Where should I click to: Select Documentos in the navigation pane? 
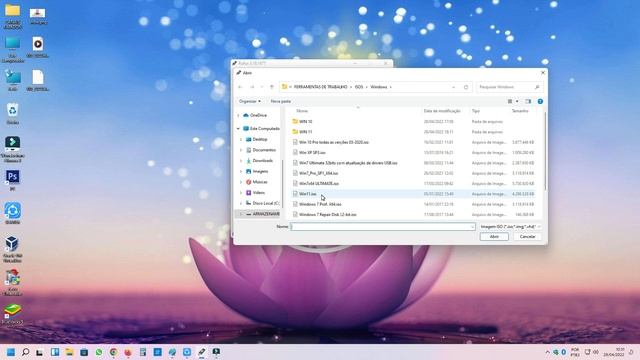tap(264, 150)
